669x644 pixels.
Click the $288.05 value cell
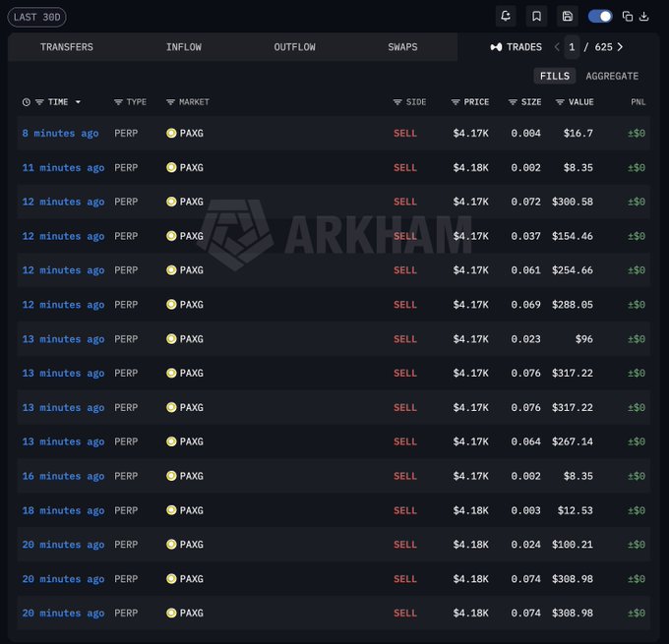(x=573, y=305)
